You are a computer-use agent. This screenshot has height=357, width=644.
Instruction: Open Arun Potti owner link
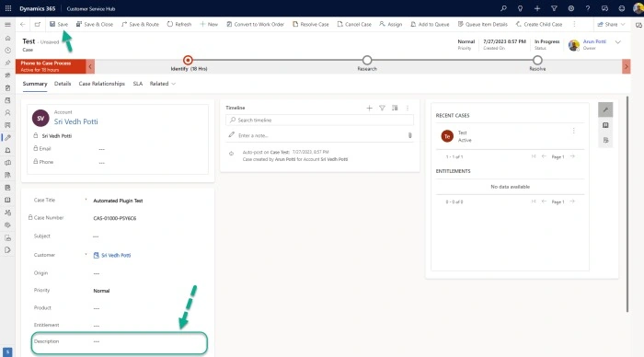tap(594, 41)
